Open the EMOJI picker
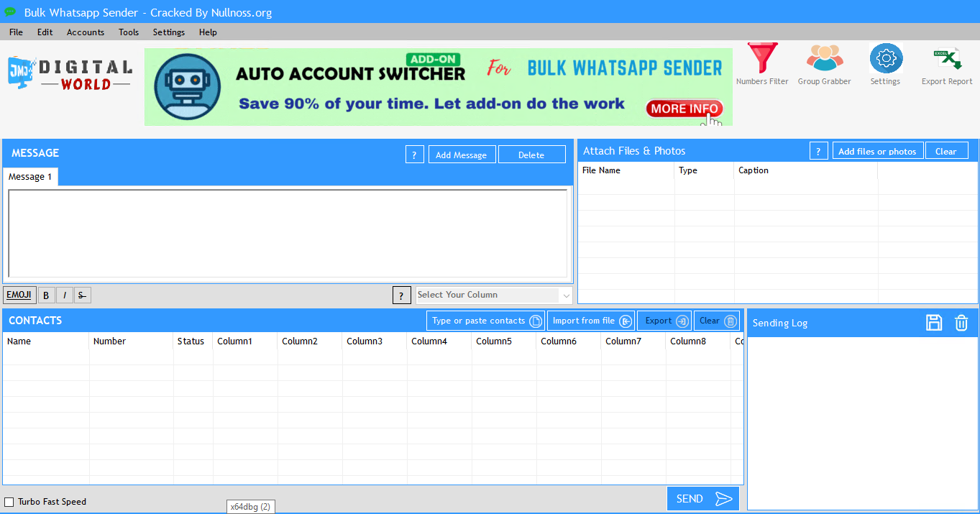The image size is (980, 514). click(19, 295)
